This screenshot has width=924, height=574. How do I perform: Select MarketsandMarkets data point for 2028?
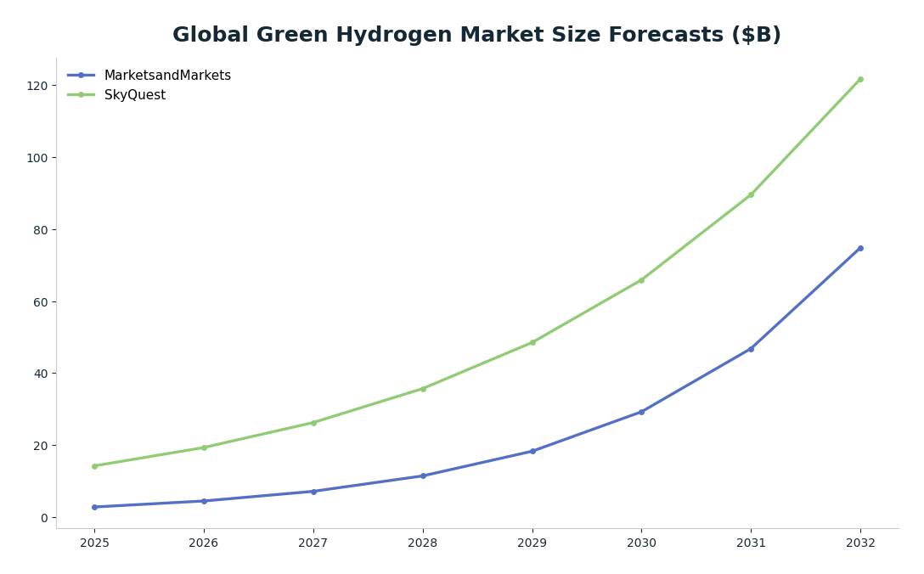pos(423,476)
